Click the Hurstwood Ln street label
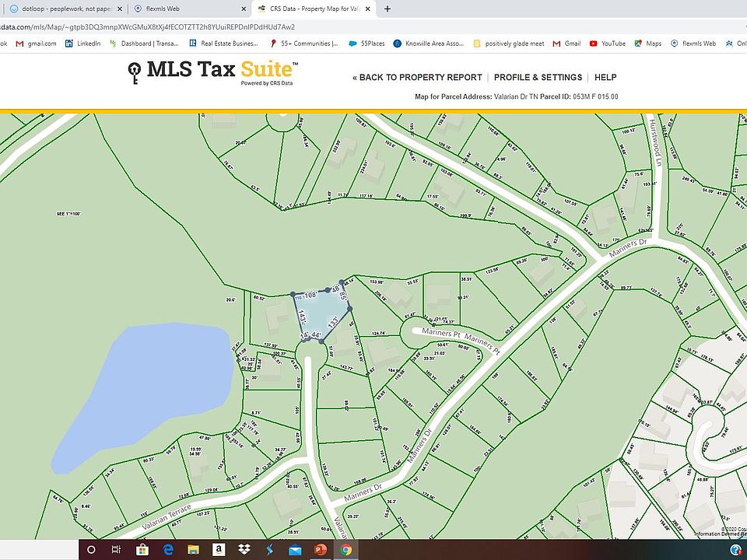The image size is (747, 560). [655, 142]
